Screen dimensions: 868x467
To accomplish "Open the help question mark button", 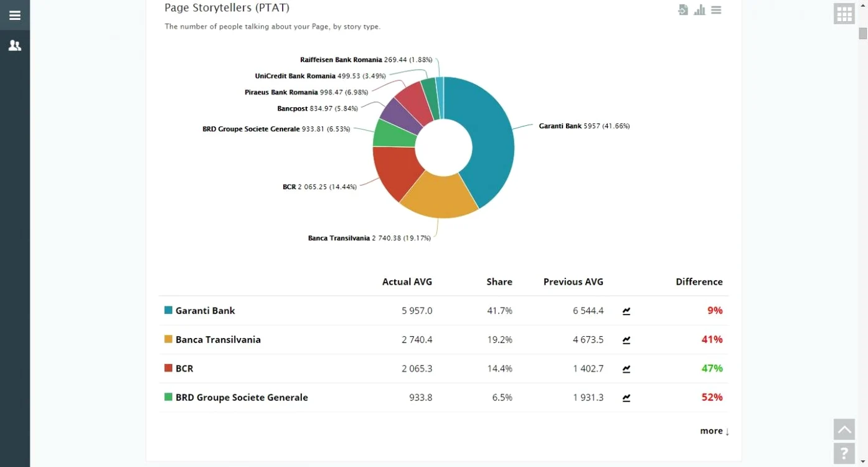I will tap(844, 453).
